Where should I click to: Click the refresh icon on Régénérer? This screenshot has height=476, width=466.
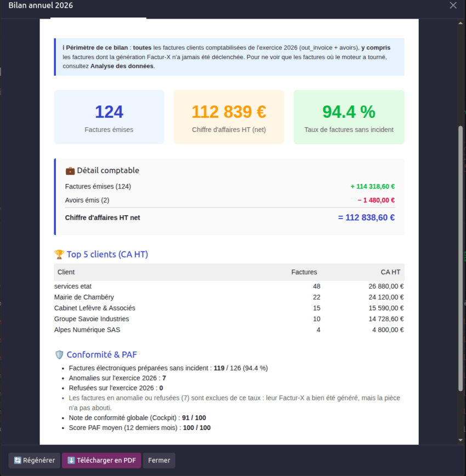click(18, 460)
